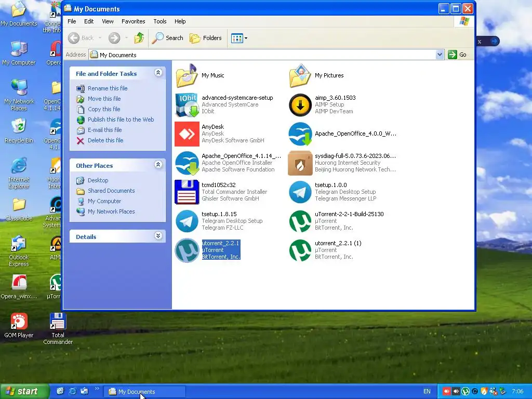Open My Network Places in Other Places
Screen dimensions: 532x399
[111, 212]
